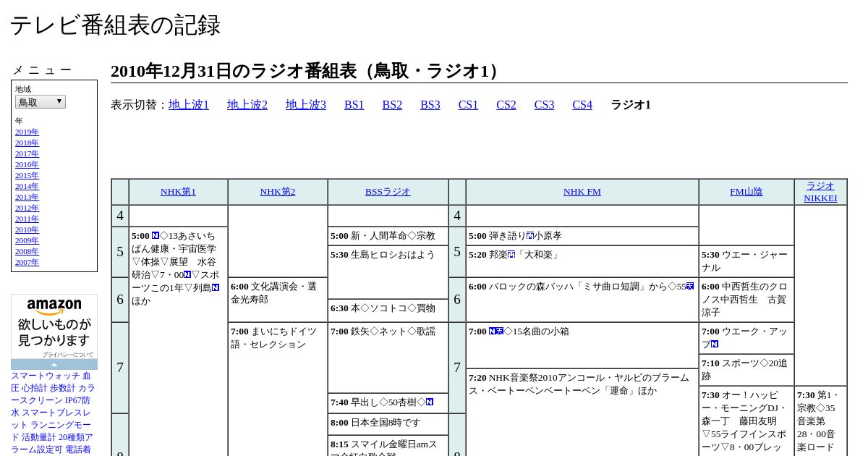Click the N news icon in 5:00 NHK第1 program
Image resolution: width=868 pixels, height=456 pixels.
coord(156,236)
